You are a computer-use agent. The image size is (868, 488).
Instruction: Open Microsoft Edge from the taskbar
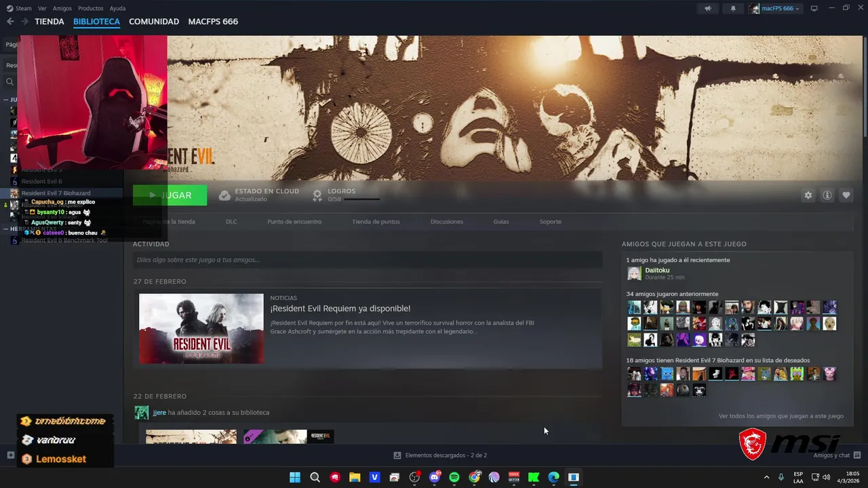[x=553, y=477]
